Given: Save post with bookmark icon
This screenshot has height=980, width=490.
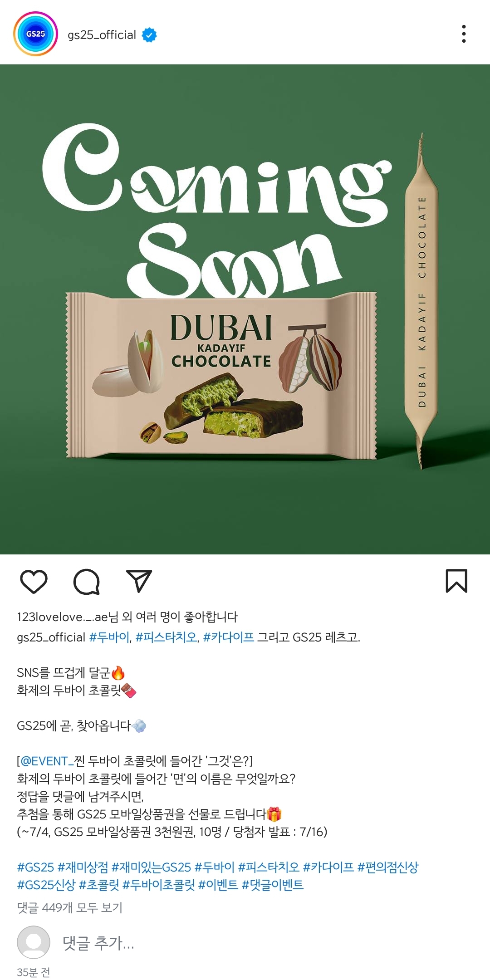Looking at the screenshot, I should [456, 581].
